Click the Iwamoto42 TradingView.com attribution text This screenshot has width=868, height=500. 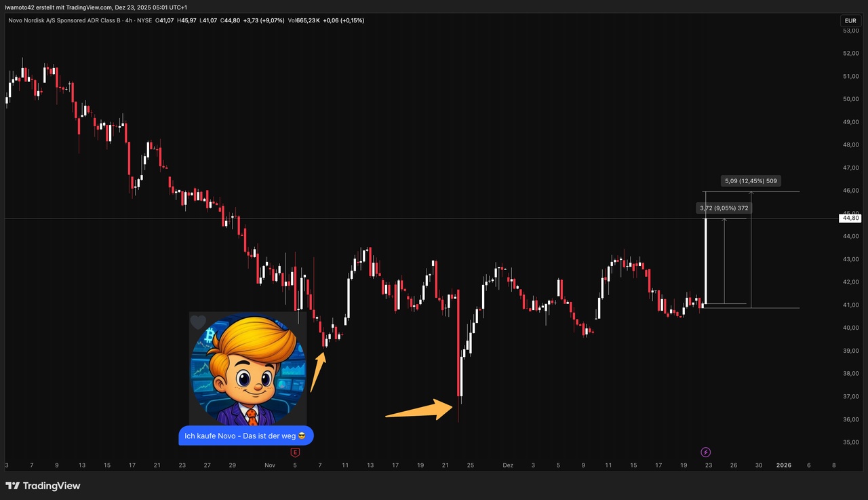97,7
